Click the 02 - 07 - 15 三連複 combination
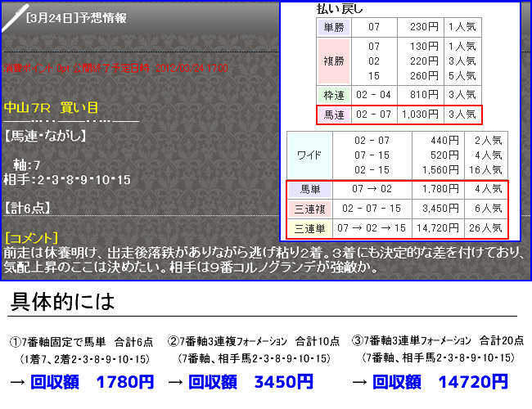The width and height of the screenshot is (532, 409). tap(372, 209)
